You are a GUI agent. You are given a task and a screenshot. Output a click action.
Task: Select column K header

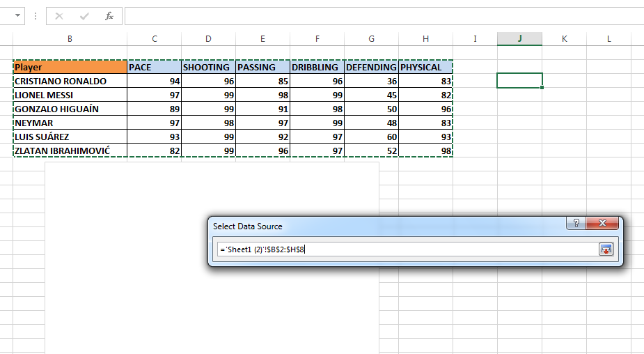[565, 38]
